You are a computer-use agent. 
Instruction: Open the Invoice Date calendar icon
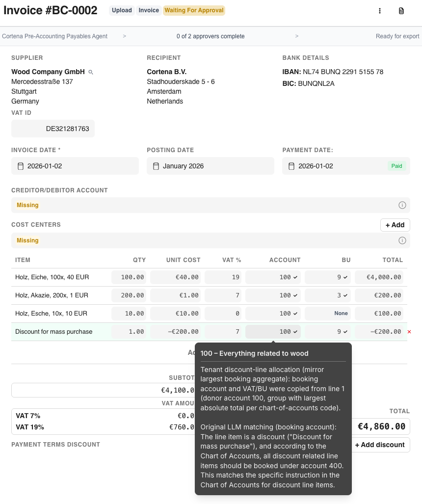click(x=21, y=166)
